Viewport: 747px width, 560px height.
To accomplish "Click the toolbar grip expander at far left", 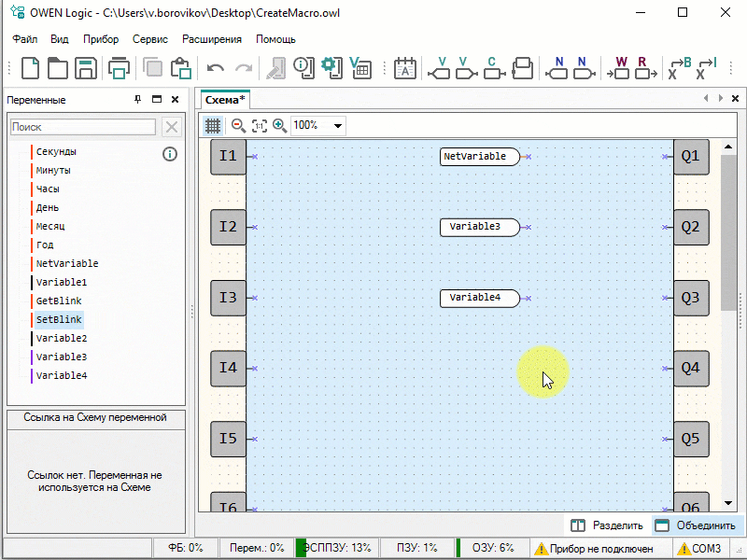I will click(x=10, y=68).
